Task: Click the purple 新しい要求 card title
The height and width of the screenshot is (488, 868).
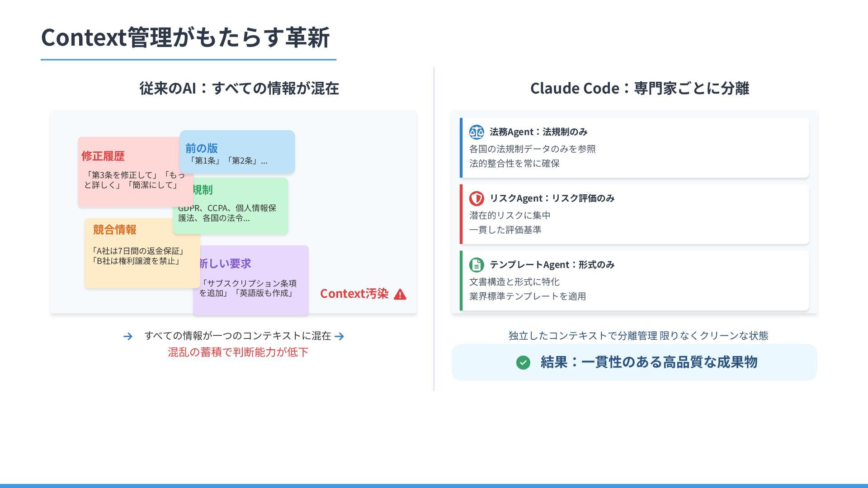Action: pyautogui.click(x=225, y=263)
